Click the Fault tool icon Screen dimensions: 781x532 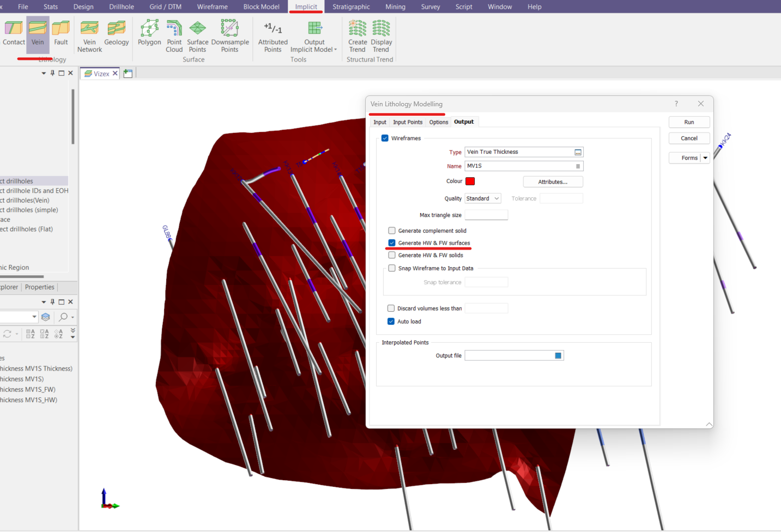pyautogui.click(x=60, y=34)
